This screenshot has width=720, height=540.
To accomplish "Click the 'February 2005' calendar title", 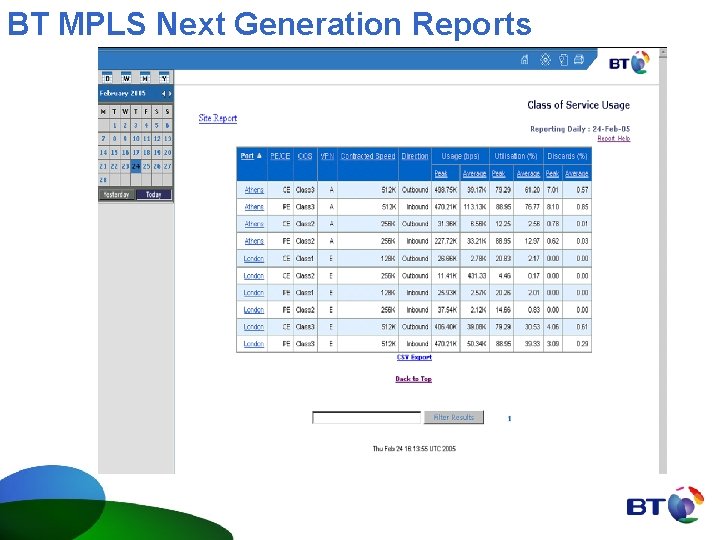I will pos(123,93).
